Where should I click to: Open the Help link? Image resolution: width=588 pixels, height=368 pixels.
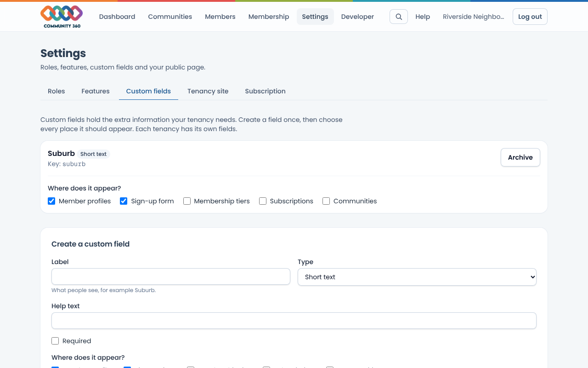[423, 17]
